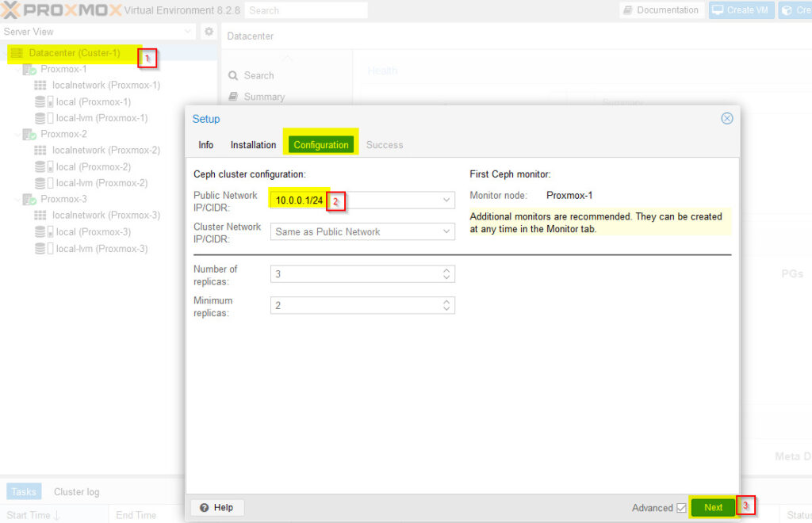The height and width of the screenshot is (523, 812).
Task: Click the Proxmox-2 node icon
Action: (x=29, y=135)
